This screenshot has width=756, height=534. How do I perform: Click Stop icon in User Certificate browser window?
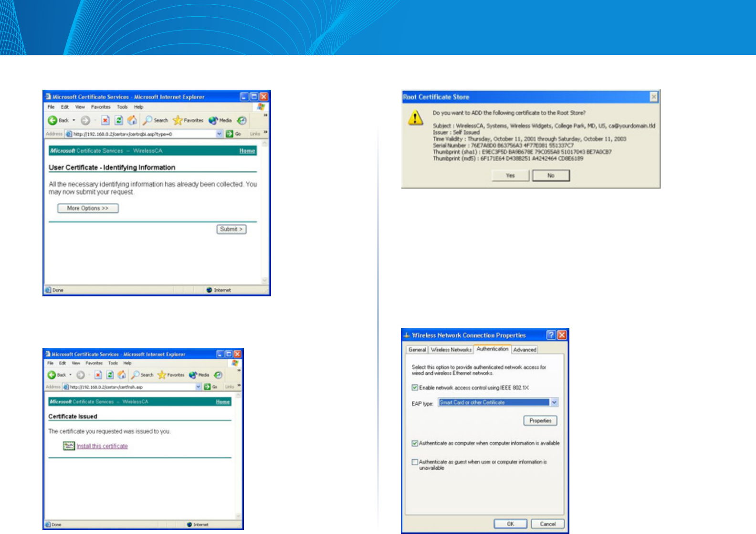coord(105,120)
